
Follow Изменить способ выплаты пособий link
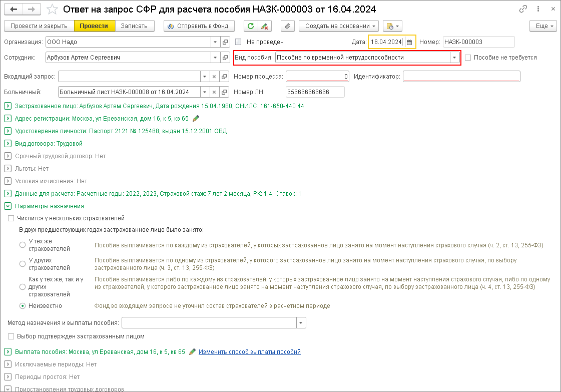[249, 352]
